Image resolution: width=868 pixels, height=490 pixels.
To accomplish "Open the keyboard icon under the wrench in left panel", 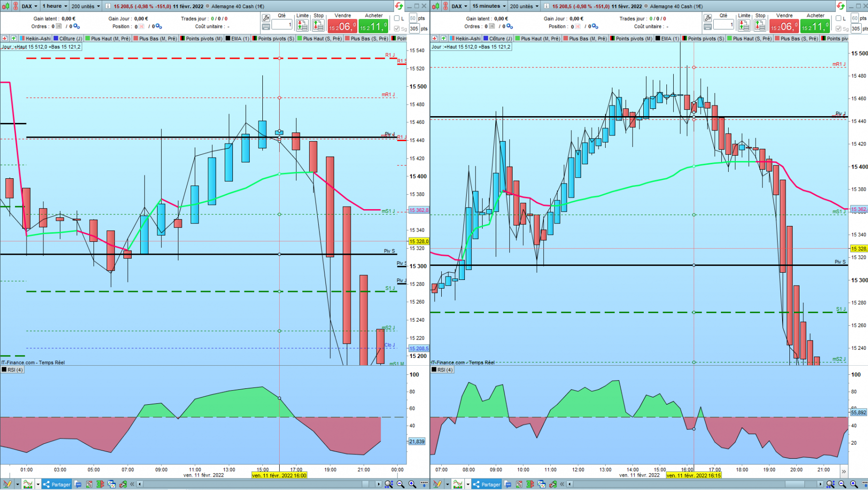I will (266, 27).
